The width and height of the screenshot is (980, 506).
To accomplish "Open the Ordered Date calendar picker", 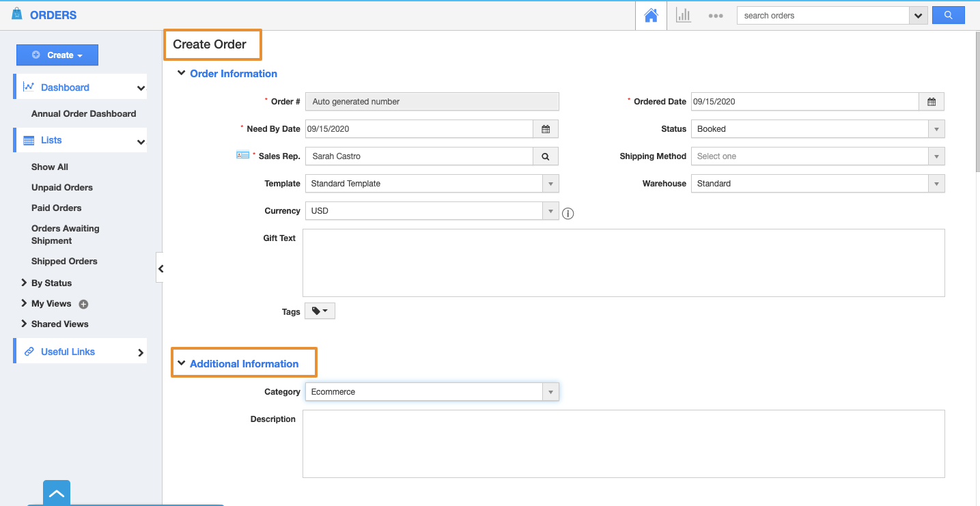I will click(931, 102).
